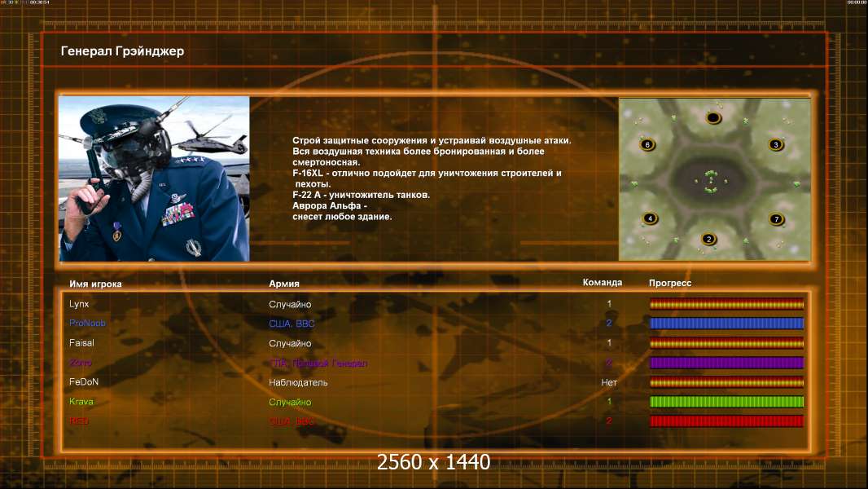Click the 'Аврора Альфа -' line
Viewport: 868px width, 489px height.
click(x=330, y=205)
